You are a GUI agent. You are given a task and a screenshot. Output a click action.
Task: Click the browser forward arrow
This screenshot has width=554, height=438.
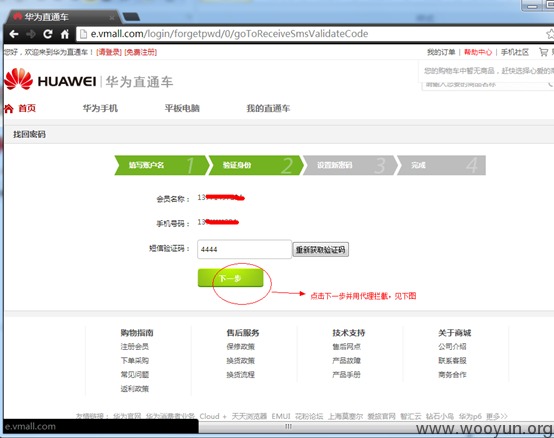(x=31, y=34)
